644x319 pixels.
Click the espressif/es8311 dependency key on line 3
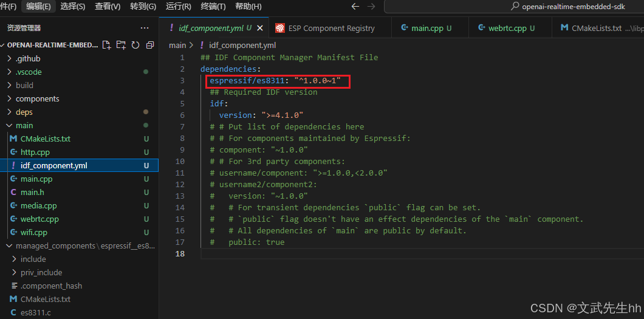click(247, 81)
